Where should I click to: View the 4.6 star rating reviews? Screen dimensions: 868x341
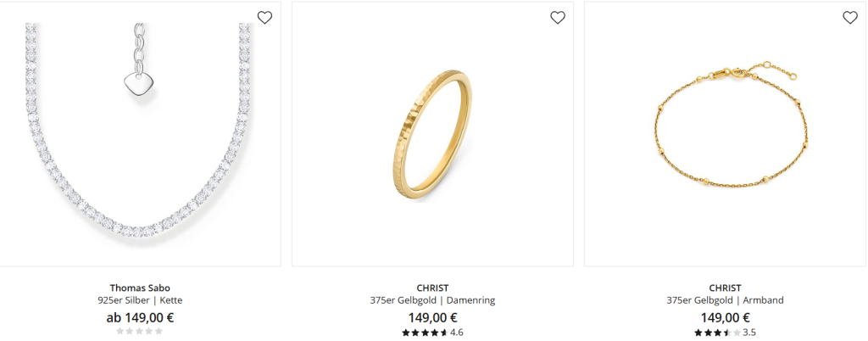point(432,333)
